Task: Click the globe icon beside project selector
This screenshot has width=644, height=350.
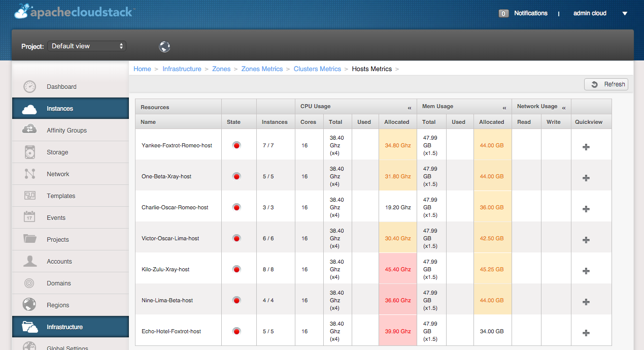Action: tap(164, 47)
